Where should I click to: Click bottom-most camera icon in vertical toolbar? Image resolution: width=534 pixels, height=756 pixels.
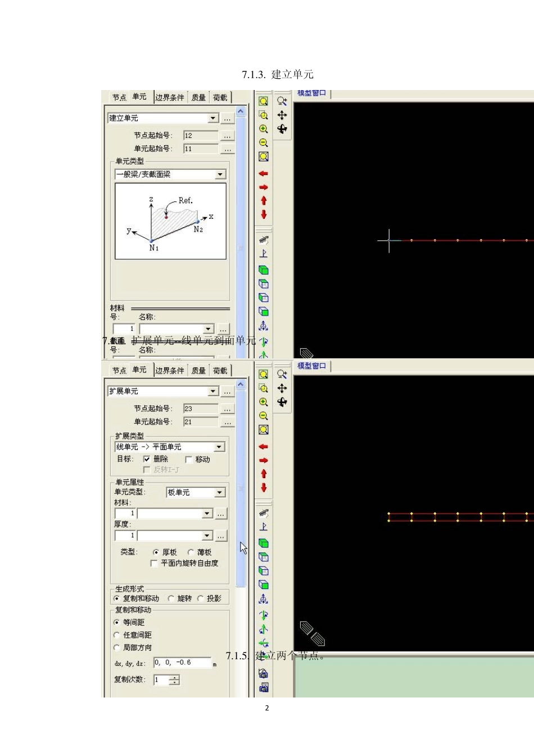click(x=263, y=687)
